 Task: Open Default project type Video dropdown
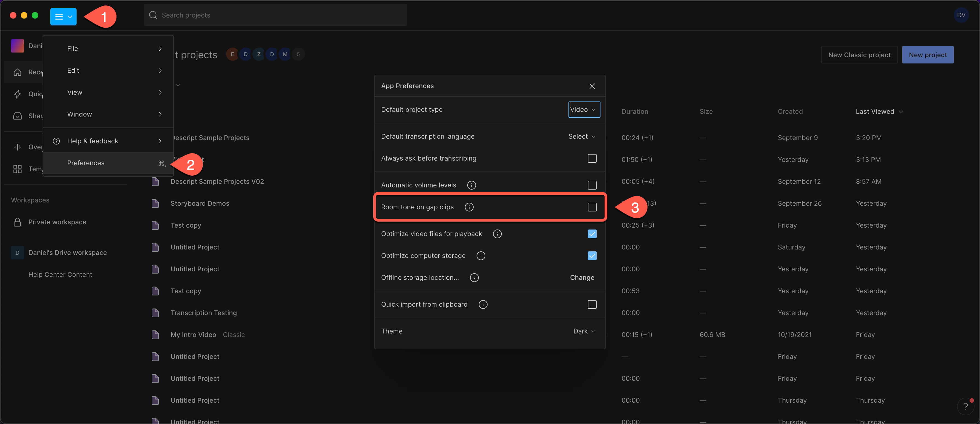(x=584, y=110)
